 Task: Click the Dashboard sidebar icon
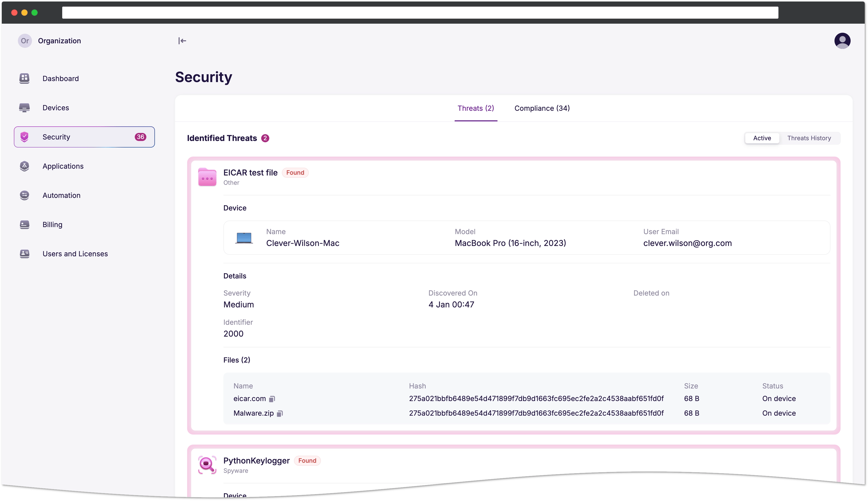pos(24,79)
